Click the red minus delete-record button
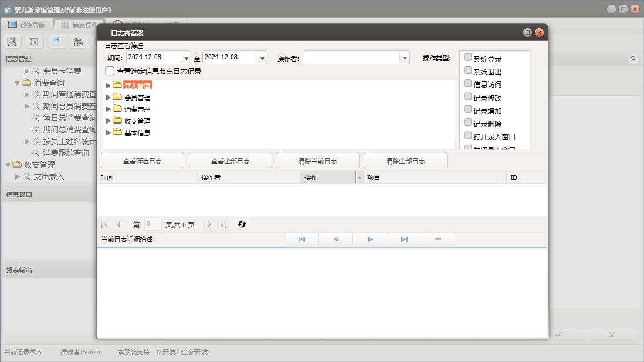 pyautogui.click(x=438, y=240)
